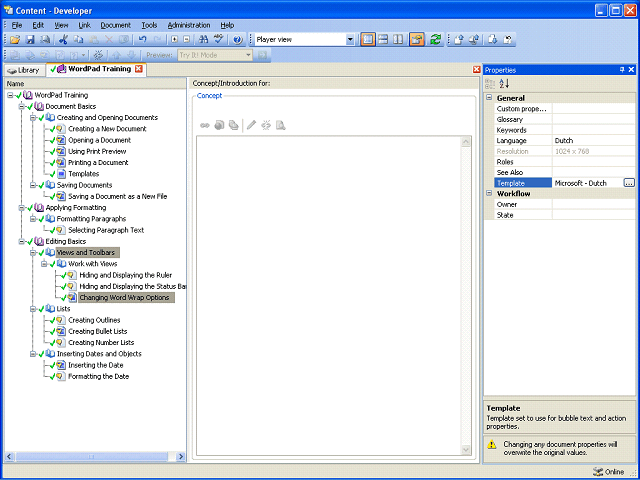Close the Properties pane with its X
640x480 pixels.
(x=631, y=70)
